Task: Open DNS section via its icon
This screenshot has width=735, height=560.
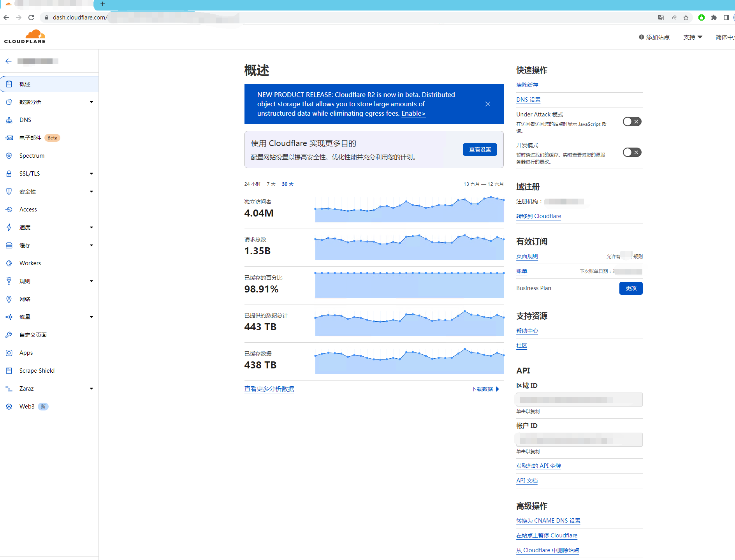Action: (9, 120)
